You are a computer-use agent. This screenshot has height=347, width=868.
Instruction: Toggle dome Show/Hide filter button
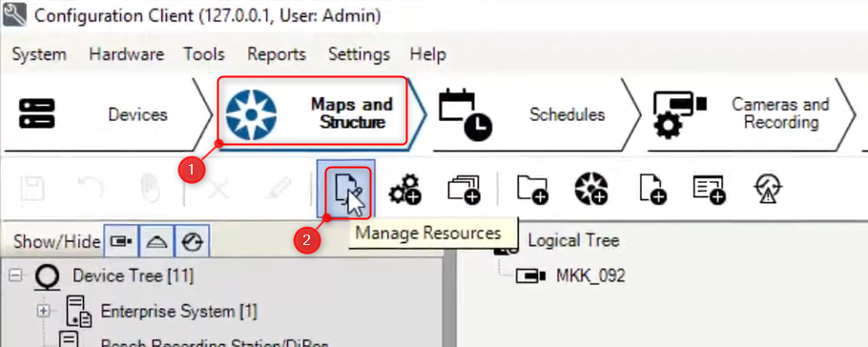point(156,241)
